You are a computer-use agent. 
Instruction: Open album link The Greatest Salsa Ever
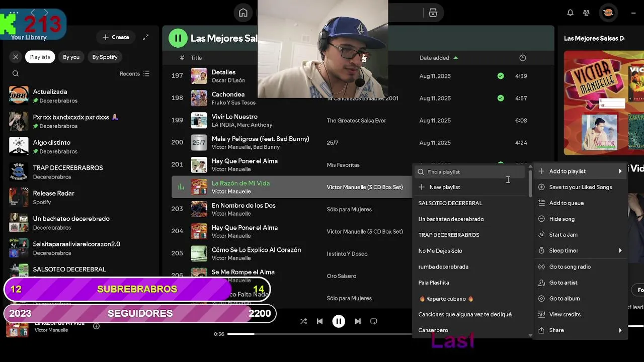coord(356,121)
